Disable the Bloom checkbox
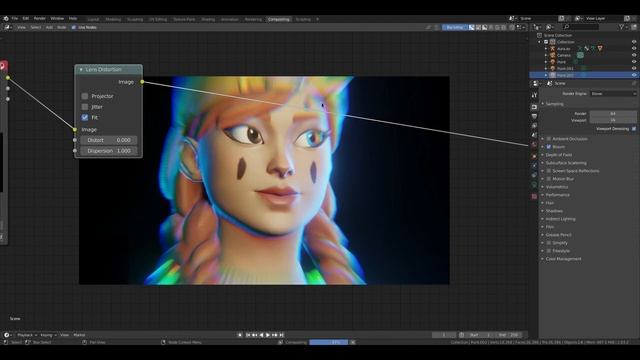The image size is (640, 360). [x=549, y=147]
